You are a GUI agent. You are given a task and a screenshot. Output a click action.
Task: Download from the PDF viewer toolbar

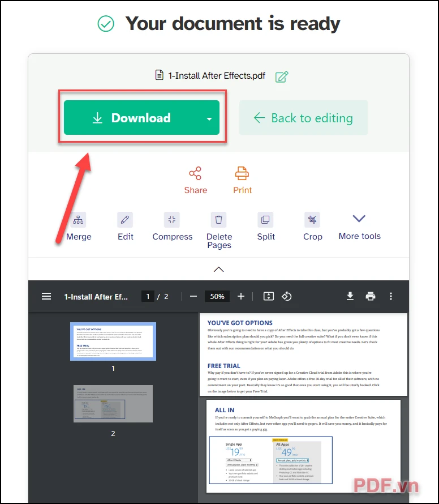point(350,296)
